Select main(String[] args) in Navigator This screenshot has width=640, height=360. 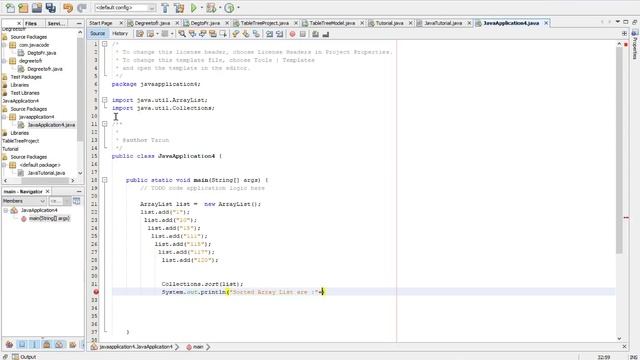coord(49,218)
